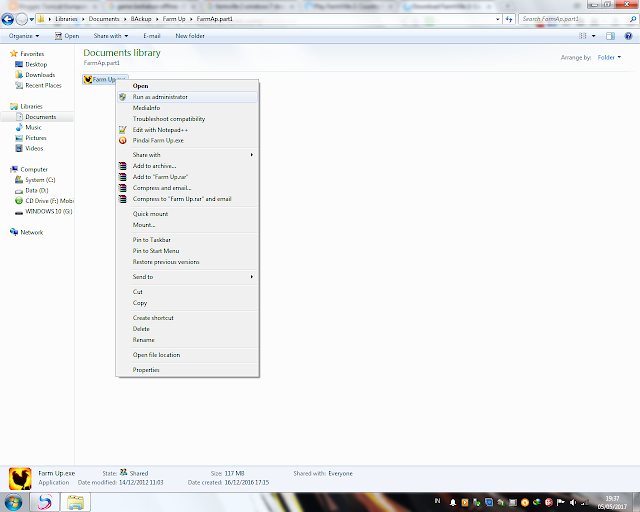
Task: Open MediaInfo context menu entry
Action: click(187, 108)
